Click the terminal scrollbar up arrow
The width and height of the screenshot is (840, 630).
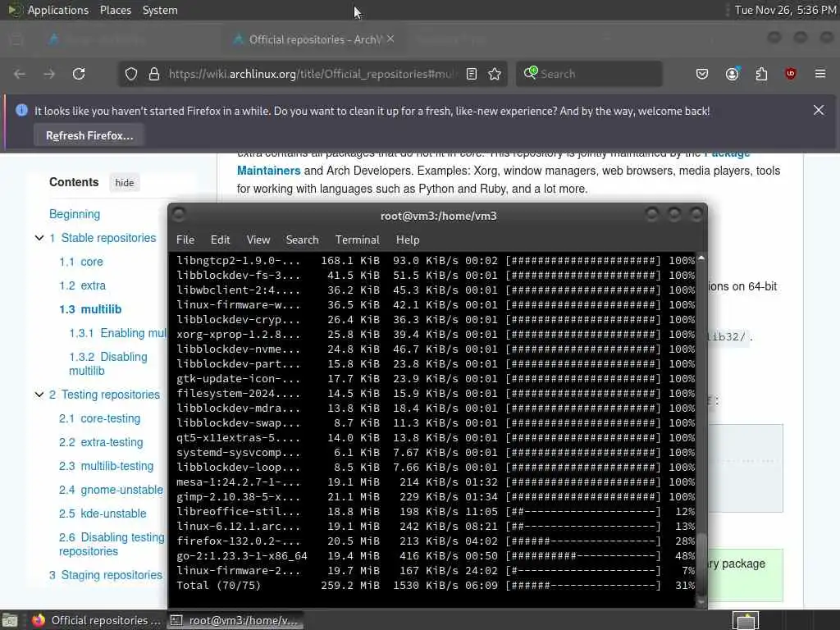click(701, 258)
